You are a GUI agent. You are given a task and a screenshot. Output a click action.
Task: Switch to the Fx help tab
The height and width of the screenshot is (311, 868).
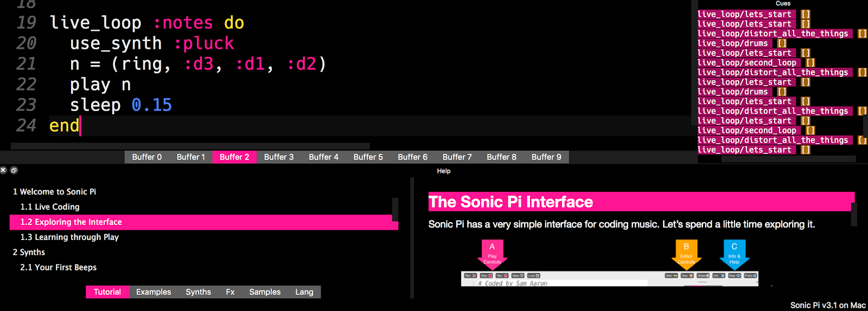pos(231,292)
